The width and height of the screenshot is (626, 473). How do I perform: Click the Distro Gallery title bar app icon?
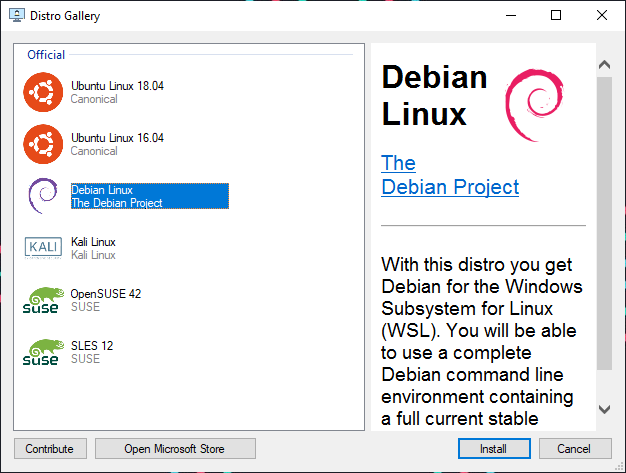coord(17,16)
